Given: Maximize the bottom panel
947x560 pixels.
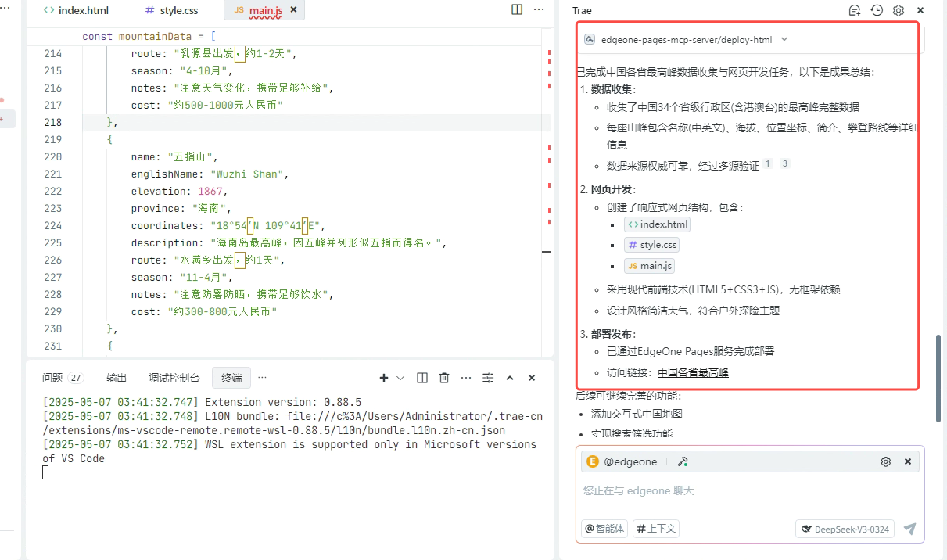Looking at the screenshot, I should click(x=510, y=378).
